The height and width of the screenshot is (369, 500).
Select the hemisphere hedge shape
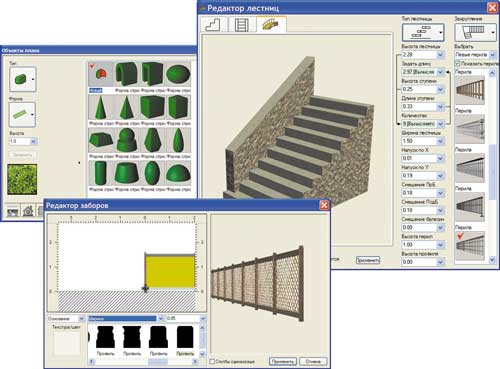[178, 173]
